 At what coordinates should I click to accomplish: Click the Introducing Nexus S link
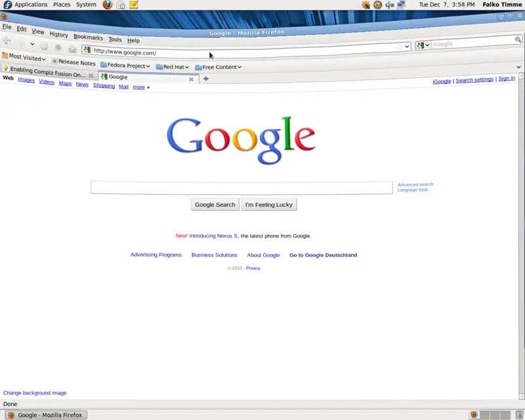click(x=213, y=236)
